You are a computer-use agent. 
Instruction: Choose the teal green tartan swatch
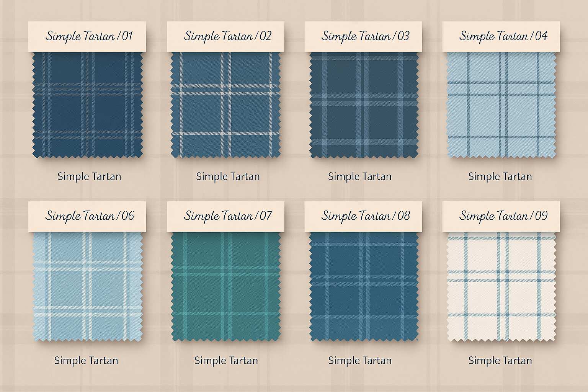pyautogui.click(x=225, y=286)
